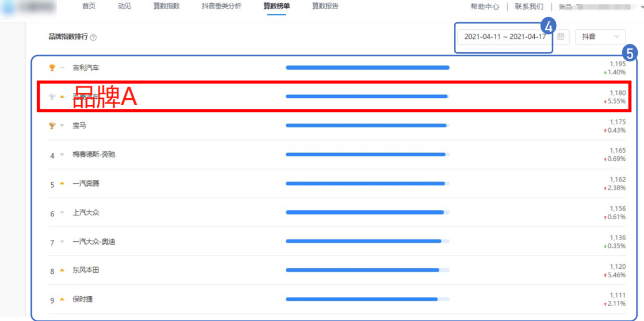Image resolution: width=644 pixels, height=321 pixels.
Task: Click the index value 1,165
Action: (x=618, y=151)
